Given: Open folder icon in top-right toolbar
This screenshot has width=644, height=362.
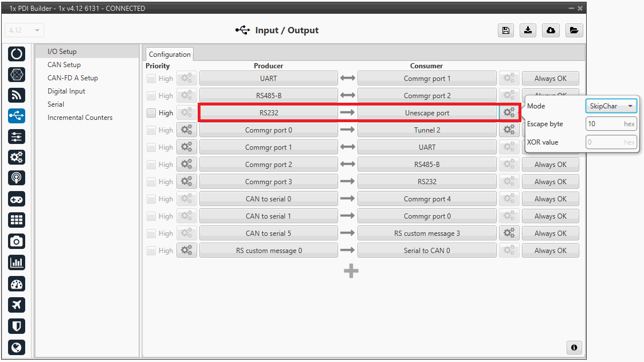Looking at the screenshot, I should pos(574,30).
